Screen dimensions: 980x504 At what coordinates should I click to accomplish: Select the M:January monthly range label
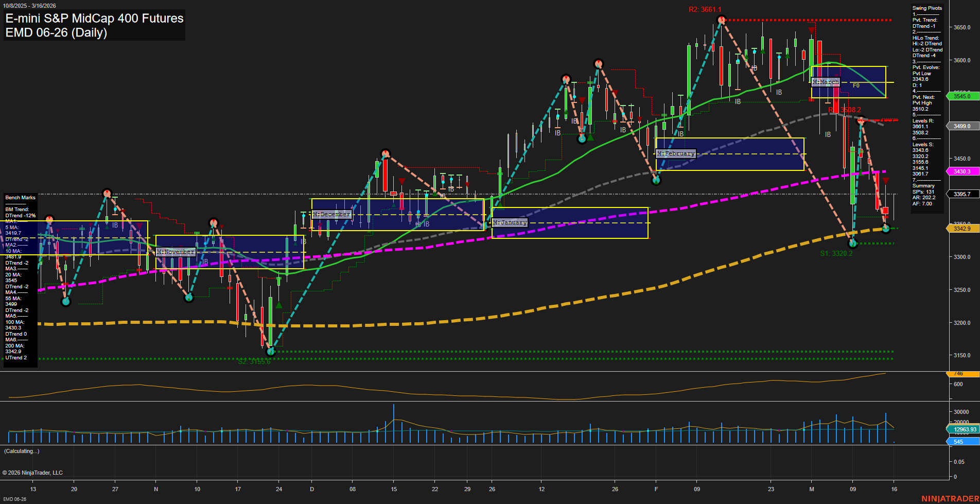click(x=510, y=222)
